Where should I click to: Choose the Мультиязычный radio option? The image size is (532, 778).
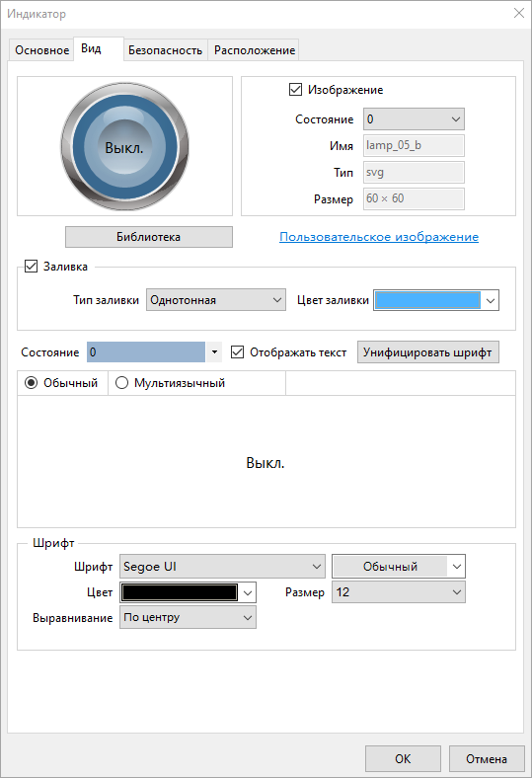coord(122,383)
